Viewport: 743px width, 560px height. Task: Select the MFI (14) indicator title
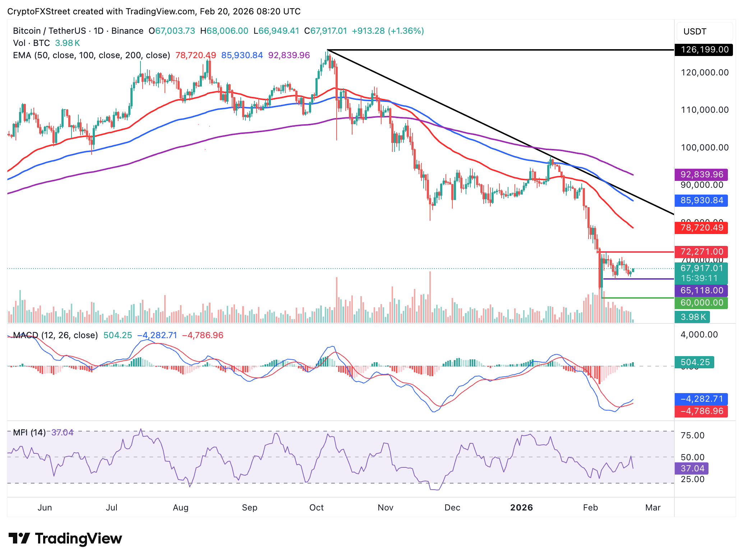[29, 433]
